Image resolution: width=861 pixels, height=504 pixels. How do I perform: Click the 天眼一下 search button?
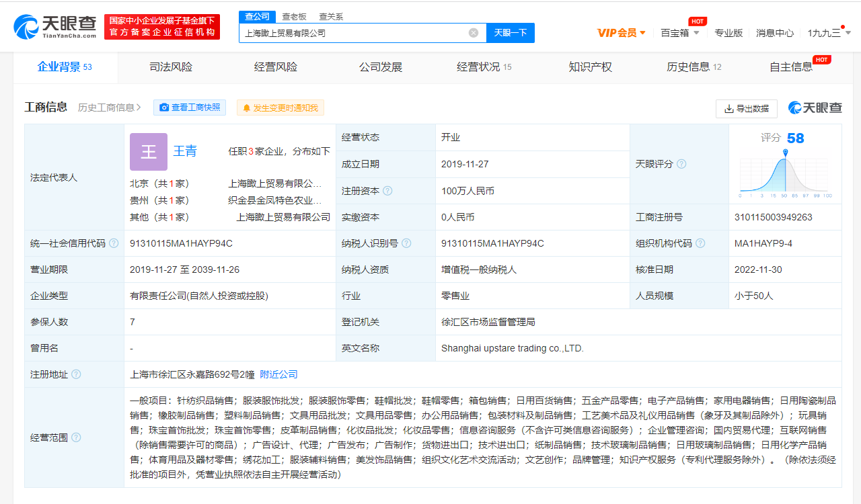pos(511,32)
